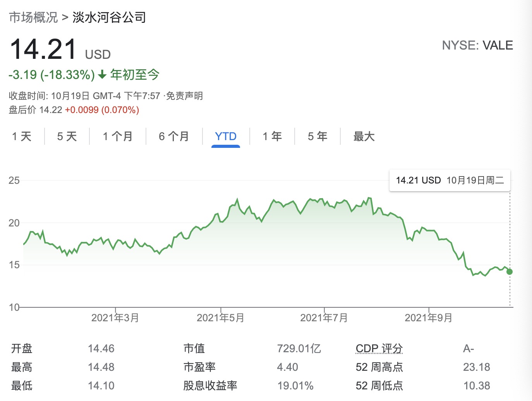
Task: Click the NYSE: VALE ticker text
Action: [x=477, y=45]
